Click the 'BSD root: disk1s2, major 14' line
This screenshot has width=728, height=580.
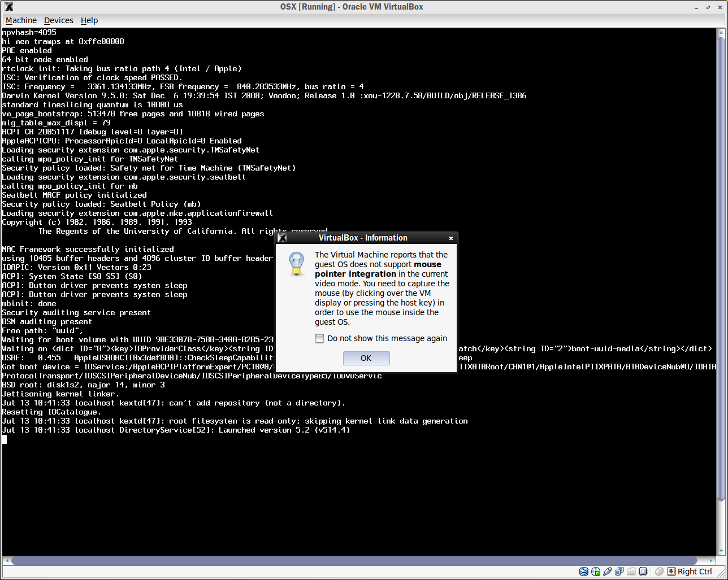(x=84, y=385)
